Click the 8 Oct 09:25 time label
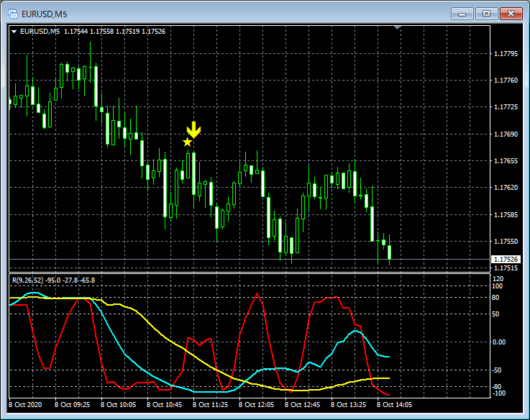530x420 pixels. point(73,404)
